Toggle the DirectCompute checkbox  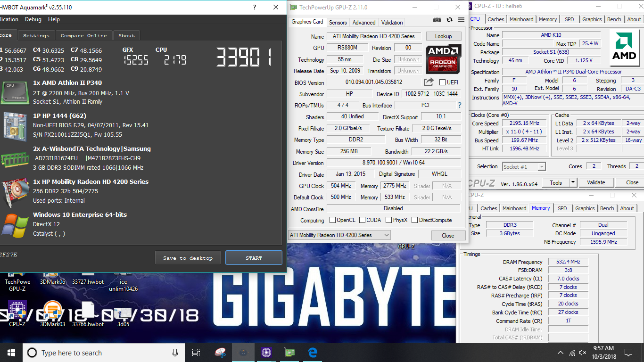[414, 220]
